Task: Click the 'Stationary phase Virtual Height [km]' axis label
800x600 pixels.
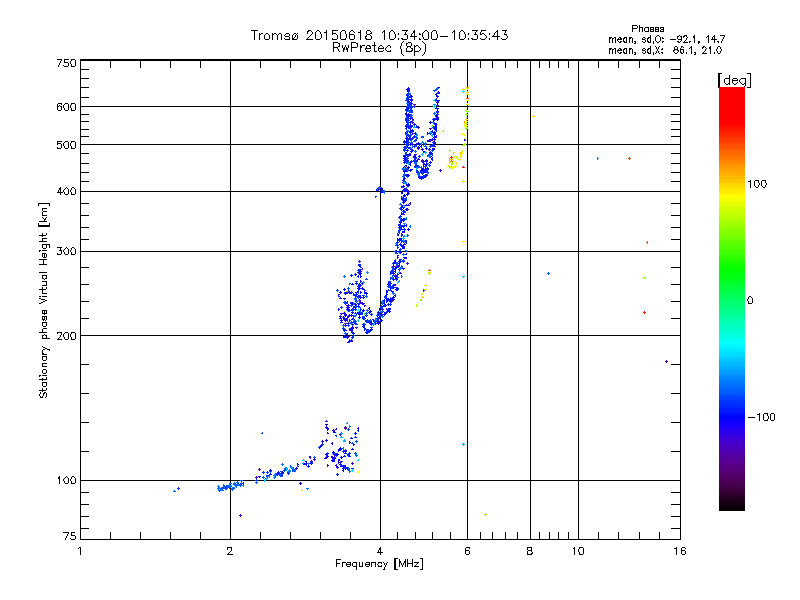Action: [x=44, y=300]
